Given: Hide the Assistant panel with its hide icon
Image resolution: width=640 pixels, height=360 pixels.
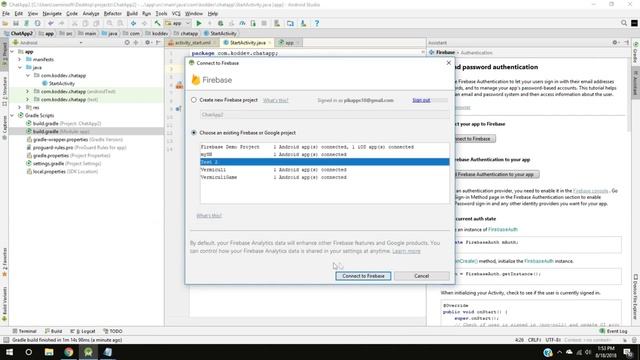Looking at the screenshot, I should 626,42.
